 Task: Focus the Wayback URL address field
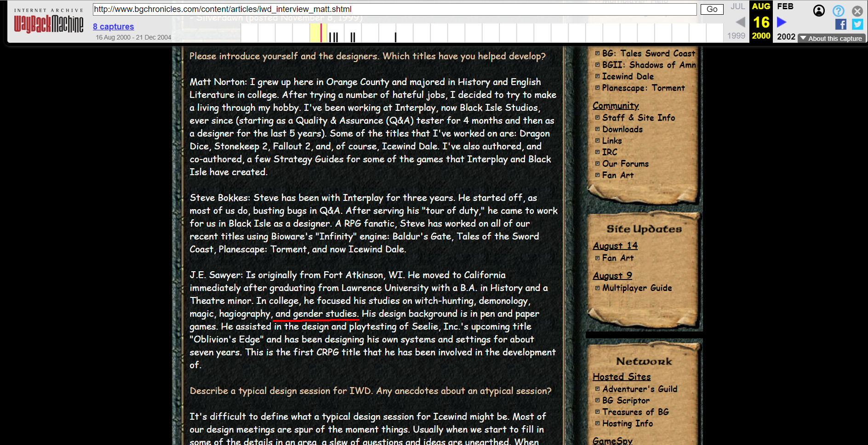[395, 9]
